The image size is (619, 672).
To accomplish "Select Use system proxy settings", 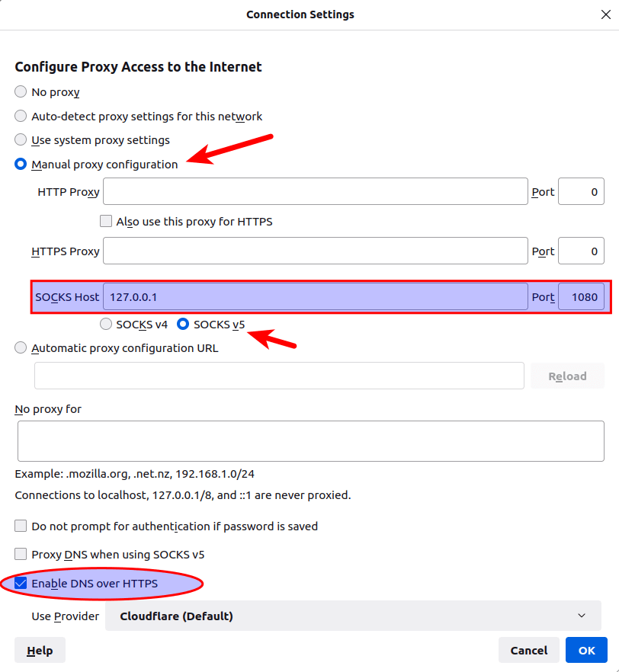I will [21, 140].
